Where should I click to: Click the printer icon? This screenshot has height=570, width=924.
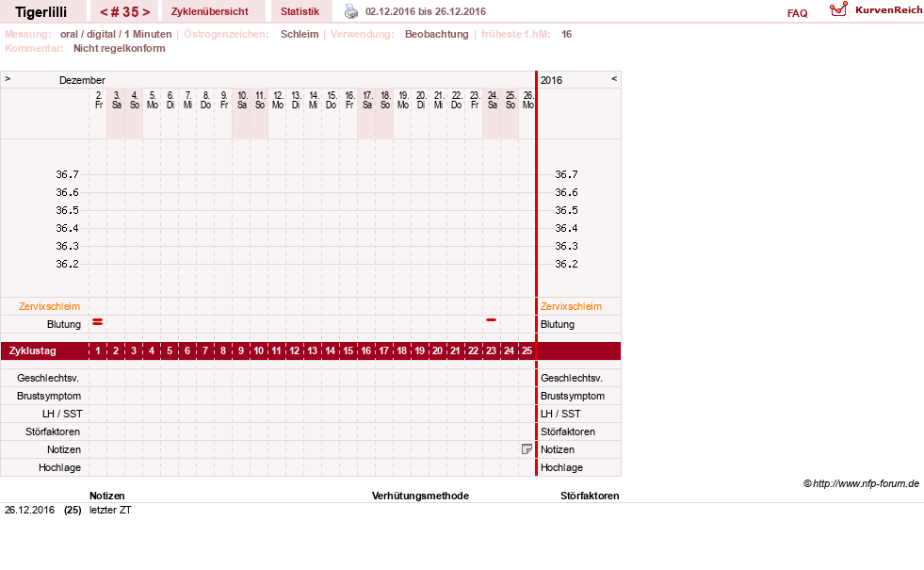[x=351, y=11]
